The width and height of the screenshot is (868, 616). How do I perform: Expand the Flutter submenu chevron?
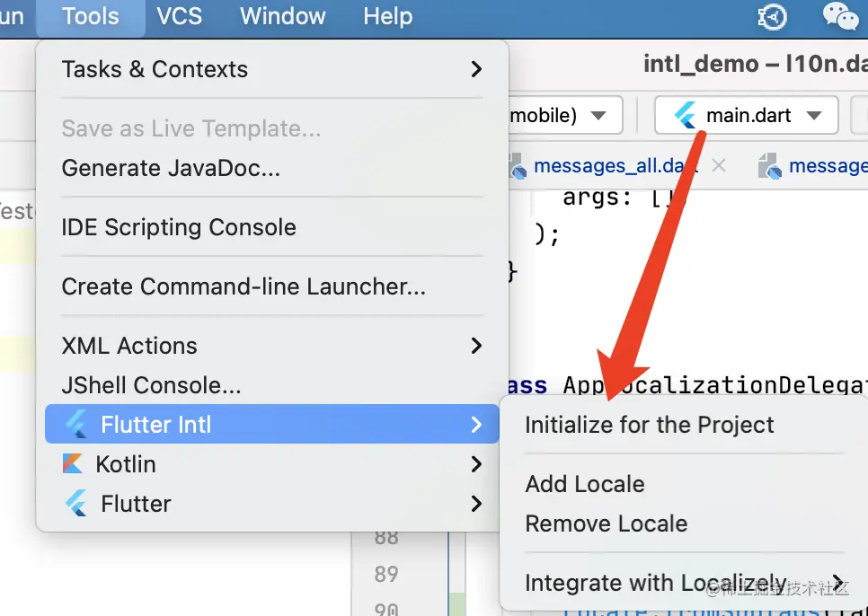pyautogui.click(x=476, y=504)
